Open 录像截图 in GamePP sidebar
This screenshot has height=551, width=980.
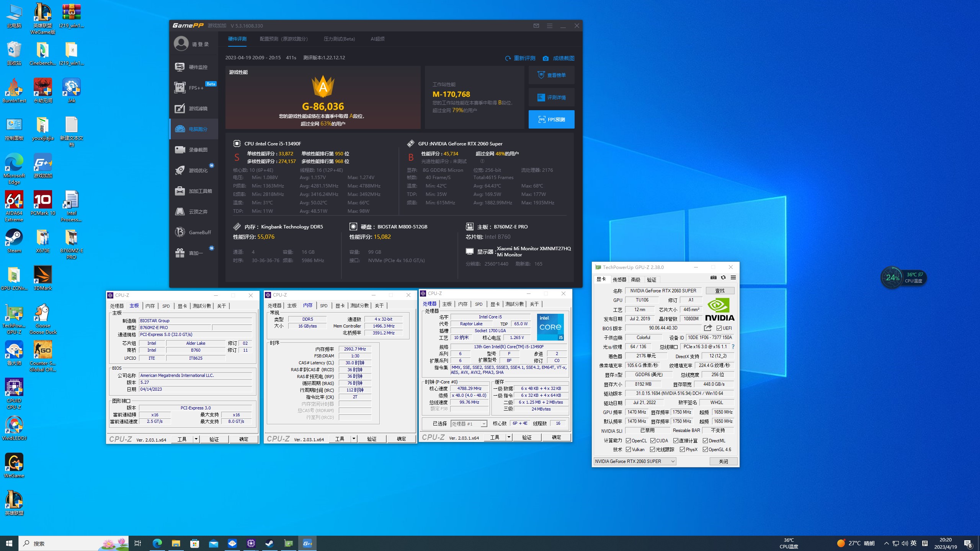pyautogui.click(x=194, y=150)
